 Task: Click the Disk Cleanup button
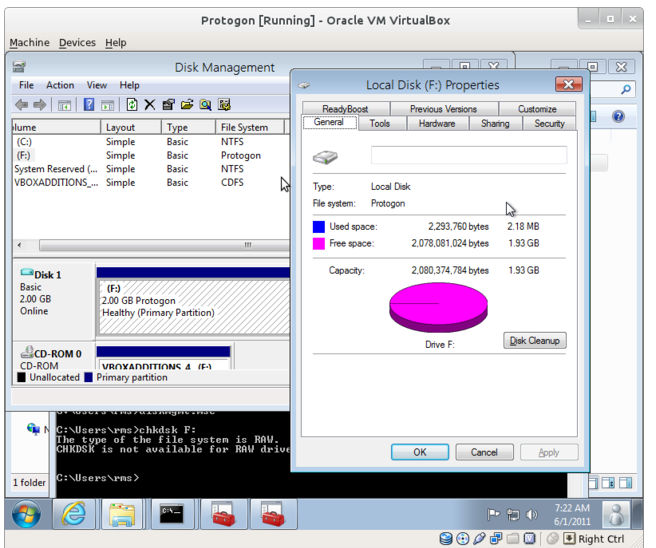pyautogui.click(x=535, y=341)
